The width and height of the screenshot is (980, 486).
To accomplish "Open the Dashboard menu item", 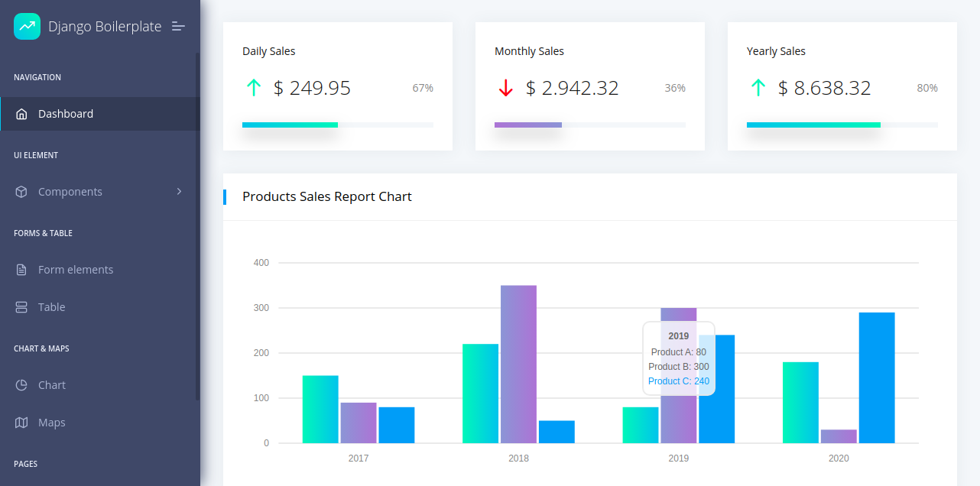I will pyautogui.click(x=100, y=114).
